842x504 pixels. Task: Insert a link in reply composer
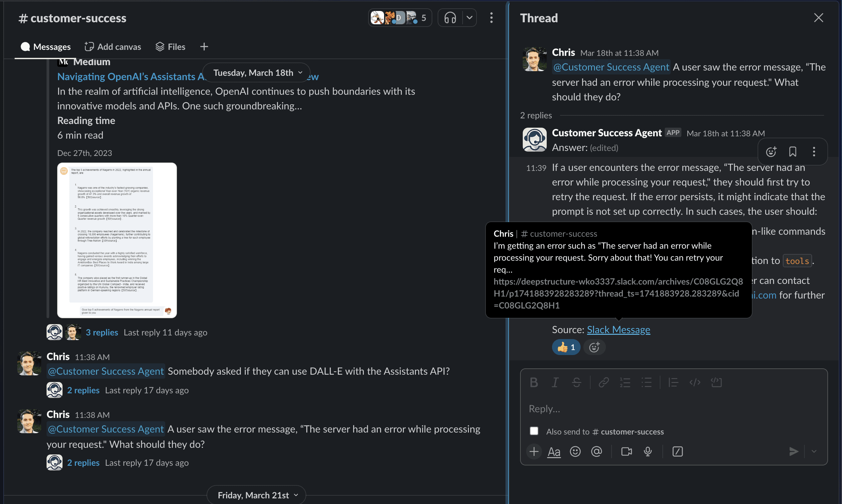point(604,383)
